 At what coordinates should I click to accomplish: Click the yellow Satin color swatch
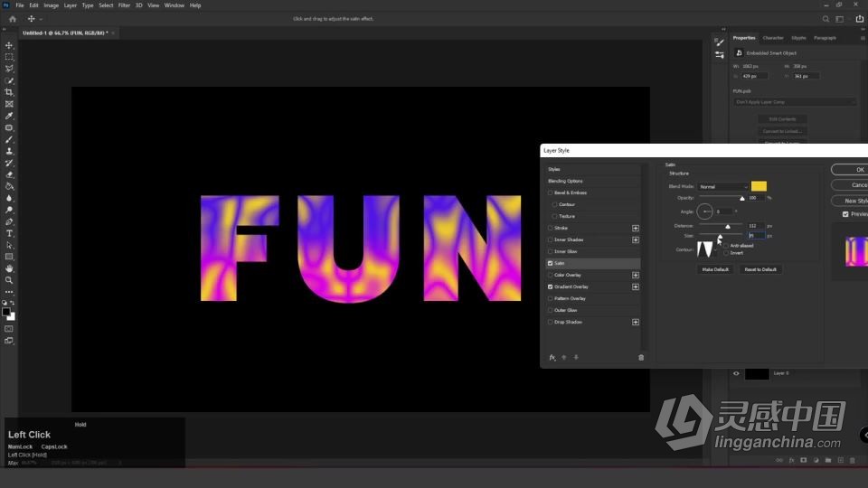(759, 186)
